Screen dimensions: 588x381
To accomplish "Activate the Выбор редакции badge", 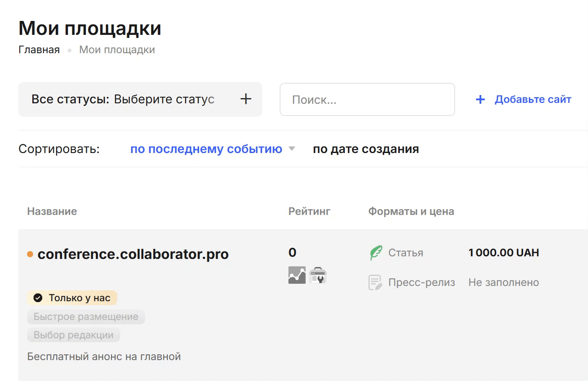I will pos(73,335).
